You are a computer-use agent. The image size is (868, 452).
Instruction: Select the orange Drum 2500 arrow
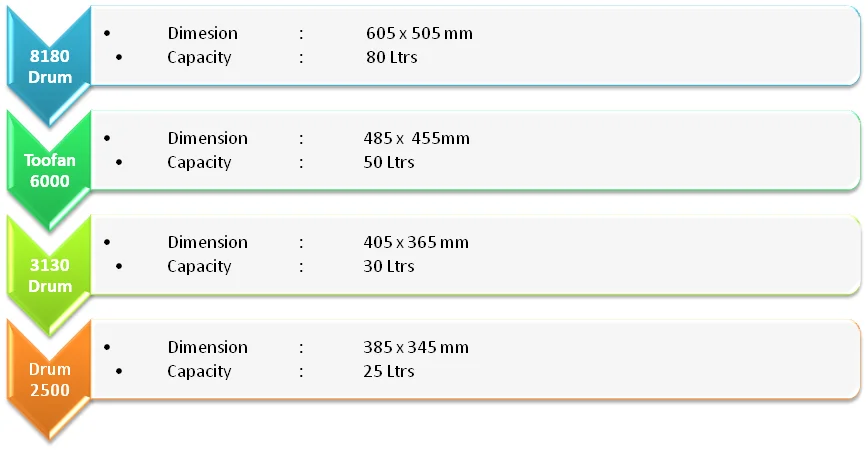point(50,380)
